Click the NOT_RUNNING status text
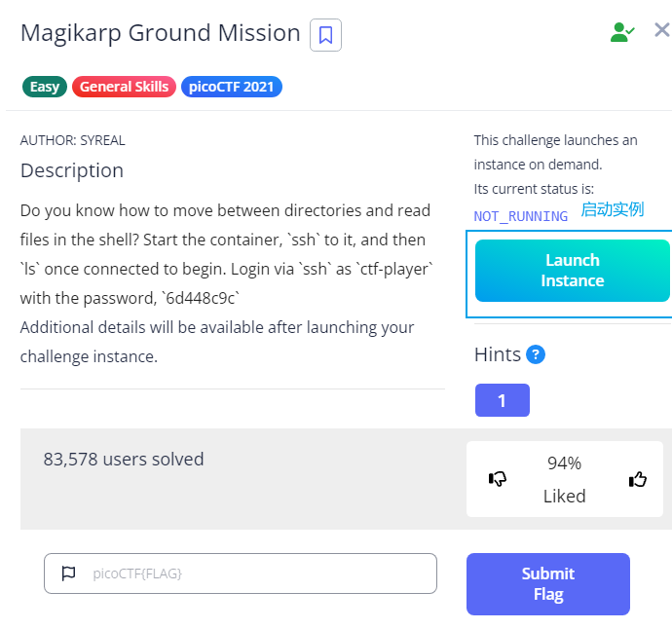 point(520,216)
